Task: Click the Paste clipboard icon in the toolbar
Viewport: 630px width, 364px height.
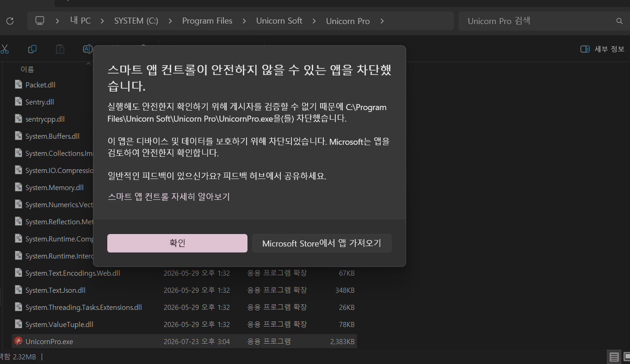Action: pyautogui.click(x=60, y=49)
